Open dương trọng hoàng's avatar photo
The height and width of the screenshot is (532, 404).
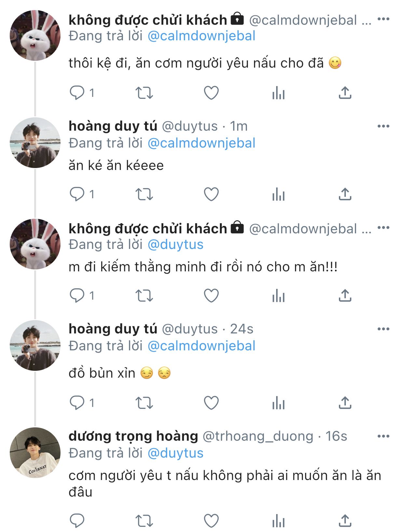(x=35, y=452)
